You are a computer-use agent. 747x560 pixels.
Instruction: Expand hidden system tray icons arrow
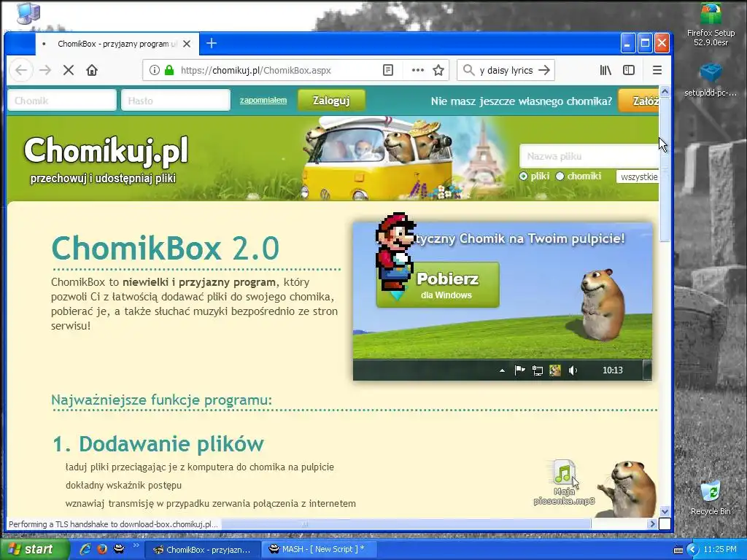(692, 550)
